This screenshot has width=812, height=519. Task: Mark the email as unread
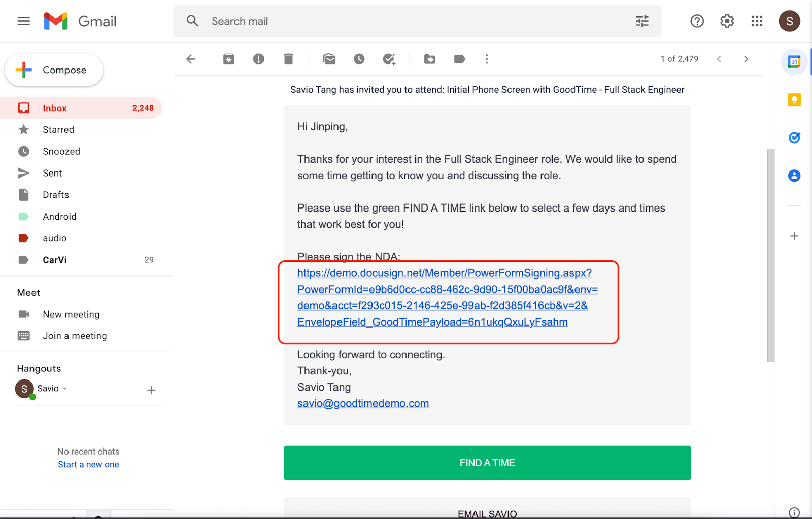pyautogui.click(x=329, y=59)
